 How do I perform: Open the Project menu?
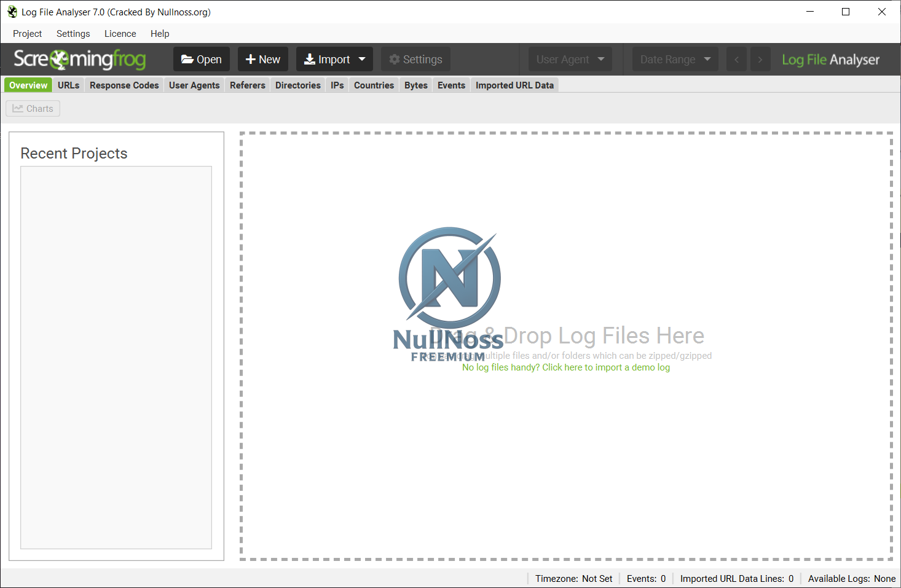tap(28, 34)
